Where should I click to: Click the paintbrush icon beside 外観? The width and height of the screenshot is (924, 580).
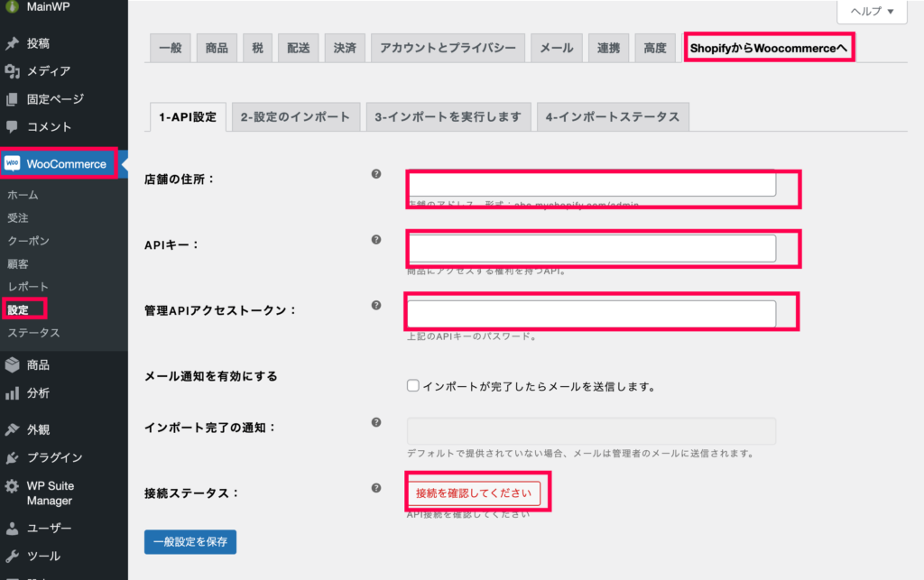click(x=12, y=429)
